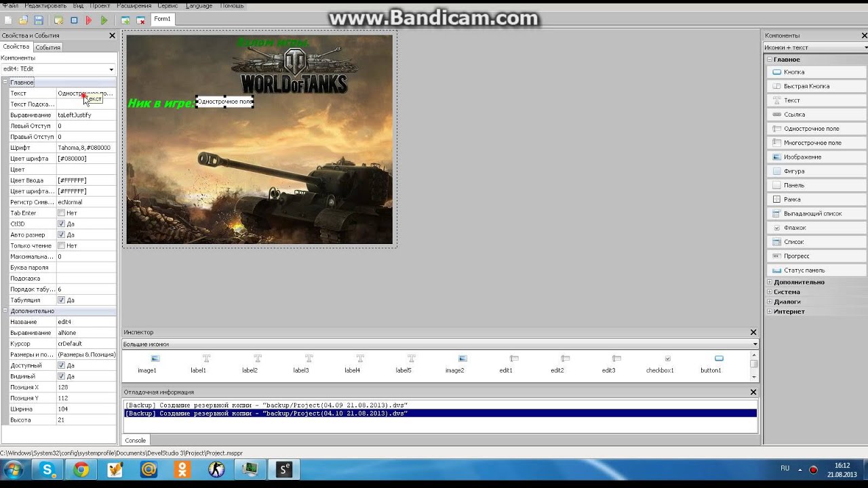The width and height of the screenshot is (868, 488).
Task: Click the Цвет шрифта [#080000] color value
Action: [86, 159]
